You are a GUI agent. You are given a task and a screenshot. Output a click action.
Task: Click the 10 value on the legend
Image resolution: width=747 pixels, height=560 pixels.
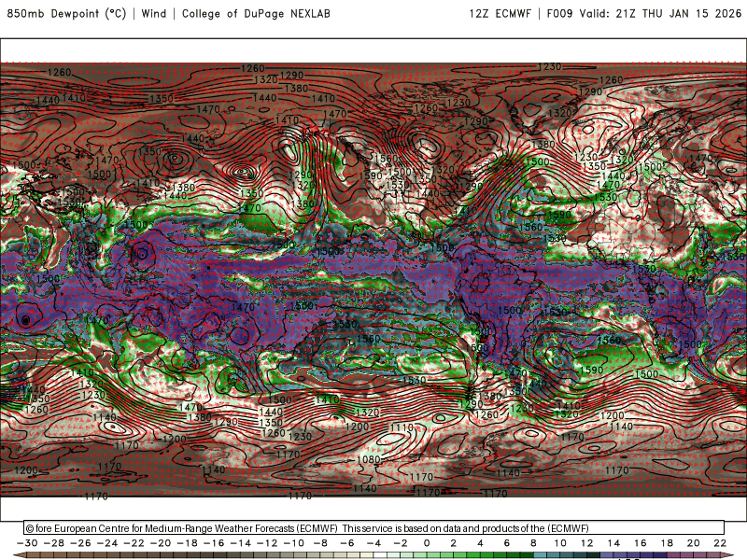tap(559, 543)
